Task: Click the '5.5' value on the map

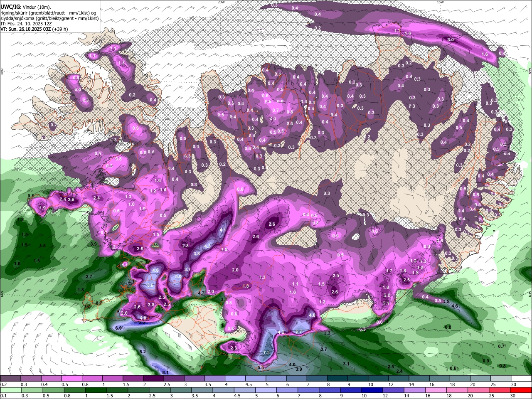Action: click(x=261, y=367)
